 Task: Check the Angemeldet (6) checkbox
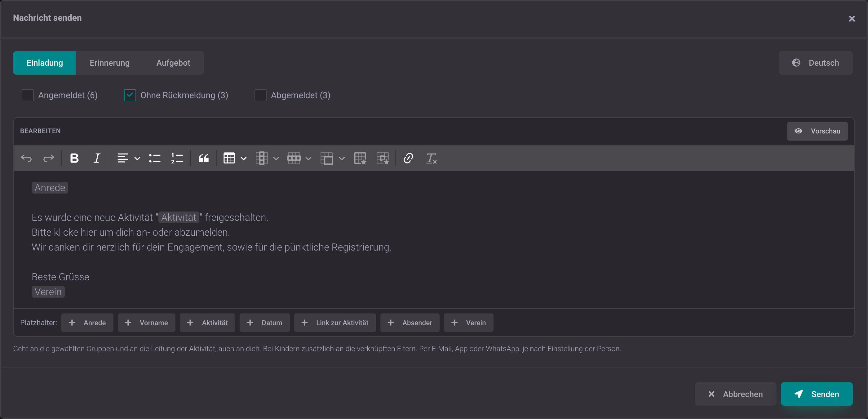click(28, 95)
